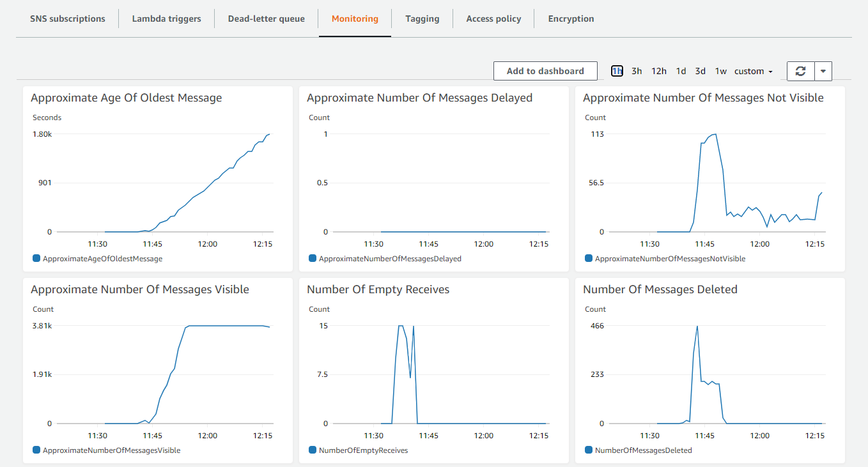The width and height of the screenshot is (868, 467).
Task: Open the Dead-letter queue tab
Action: 265,19
